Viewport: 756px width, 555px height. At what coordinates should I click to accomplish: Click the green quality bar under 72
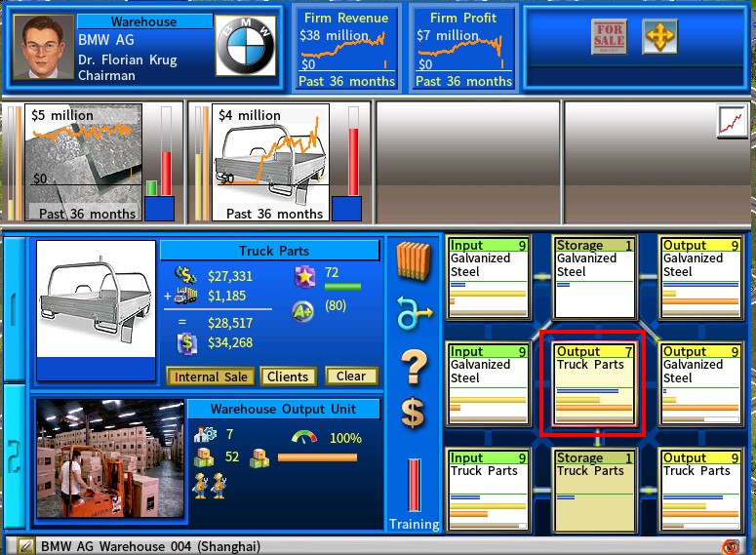(342, 287)
